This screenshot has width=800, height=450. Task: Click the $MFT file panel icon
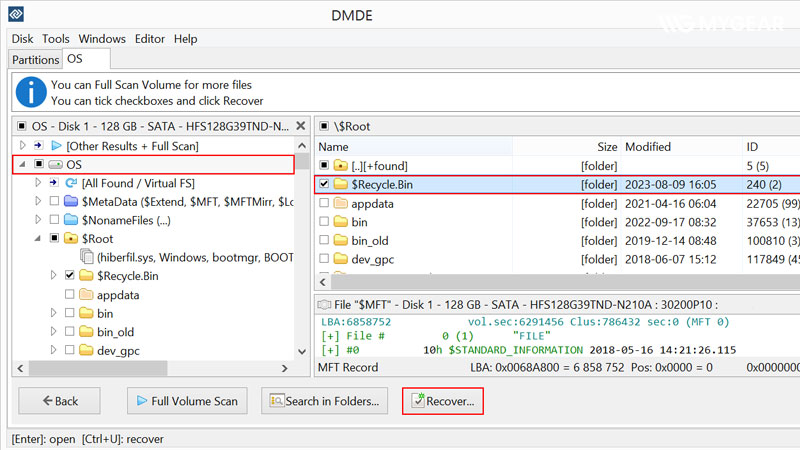coord(324,305)
